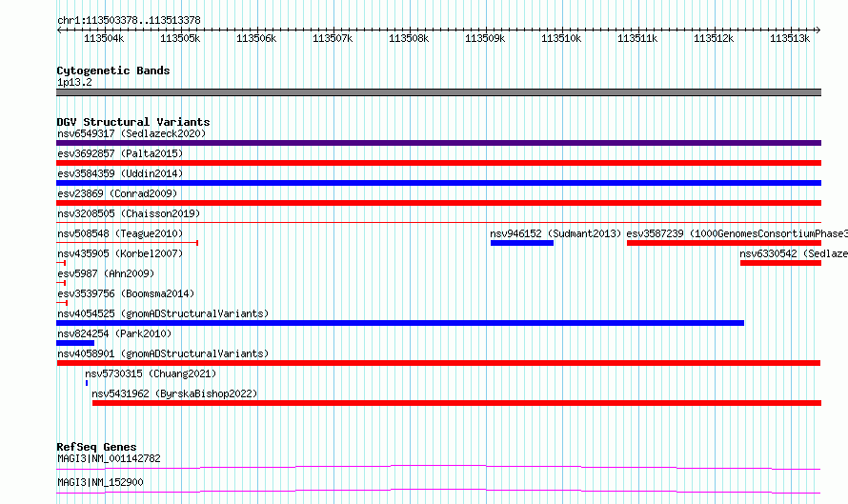Screen dimensions: 848x504
Task: Click the tiny blue nsv5730315 marker
Action: [x=87, y=383]
